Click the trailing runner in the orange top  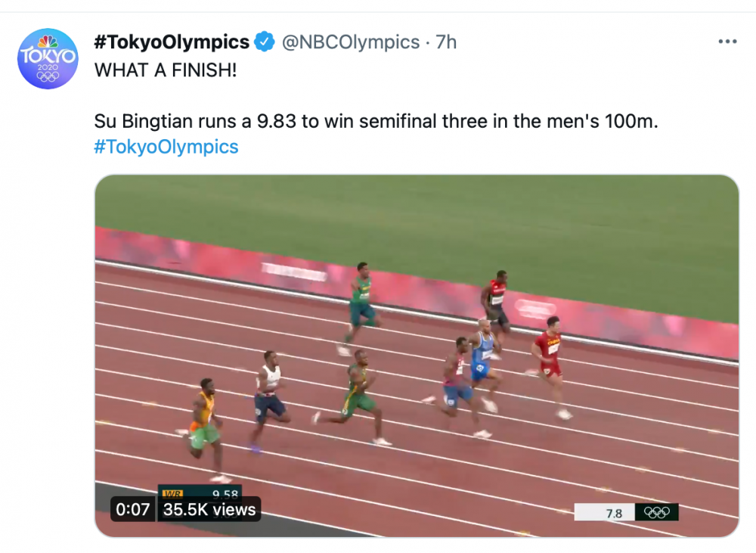(203, 424)
